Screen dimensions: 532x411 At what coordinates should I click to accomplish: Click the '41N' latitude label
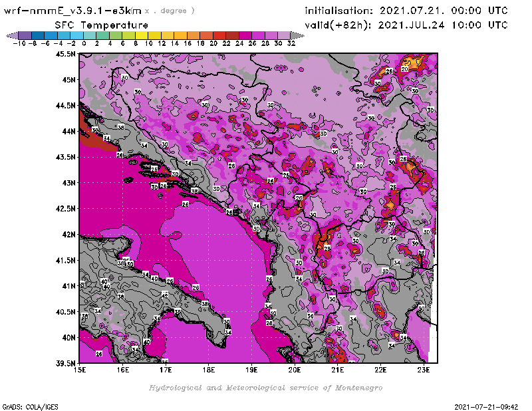tap(68, 286)
